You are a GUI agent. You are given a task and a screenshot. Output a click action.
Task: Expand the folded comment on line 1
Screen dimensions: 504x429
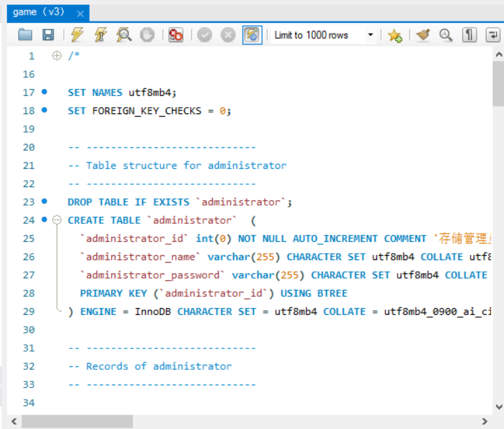(57, 56)
